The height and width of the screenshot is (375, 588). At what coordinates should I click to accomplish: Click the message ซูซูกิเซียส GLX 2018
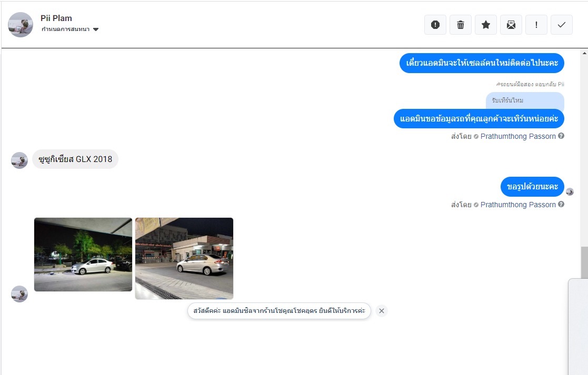[x=75, y=159]
